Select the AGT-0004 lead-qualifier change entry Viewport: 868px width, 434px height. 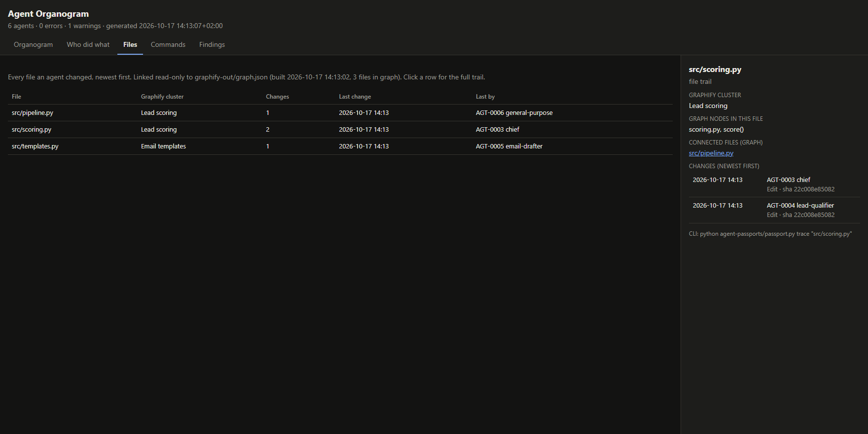pos(774,210)
